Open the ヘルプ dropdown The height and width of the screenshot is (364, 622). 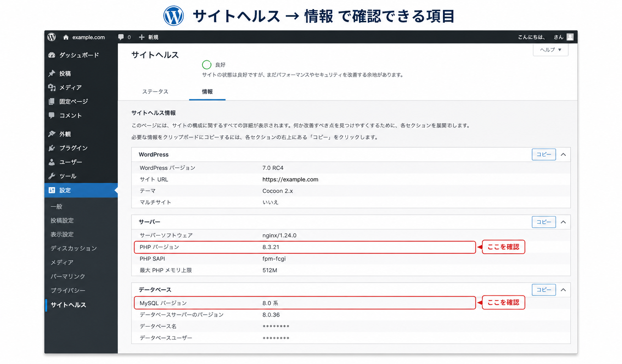[x=551, y=50]
